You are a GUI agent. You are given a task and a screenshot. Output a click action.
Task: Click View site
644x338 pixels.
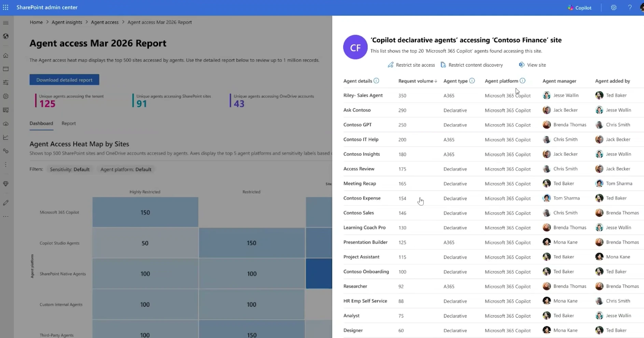click(x=532, y=65)
